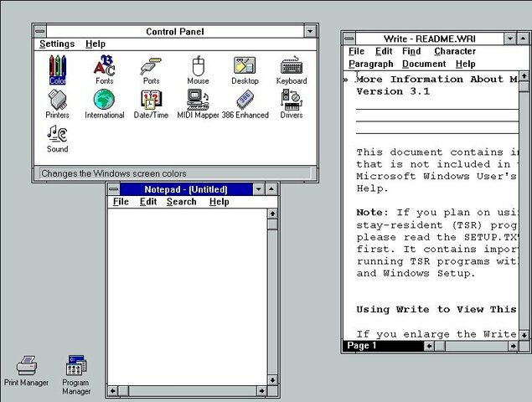
Task: Select the Date/Time icon
Action: (151, 104)
